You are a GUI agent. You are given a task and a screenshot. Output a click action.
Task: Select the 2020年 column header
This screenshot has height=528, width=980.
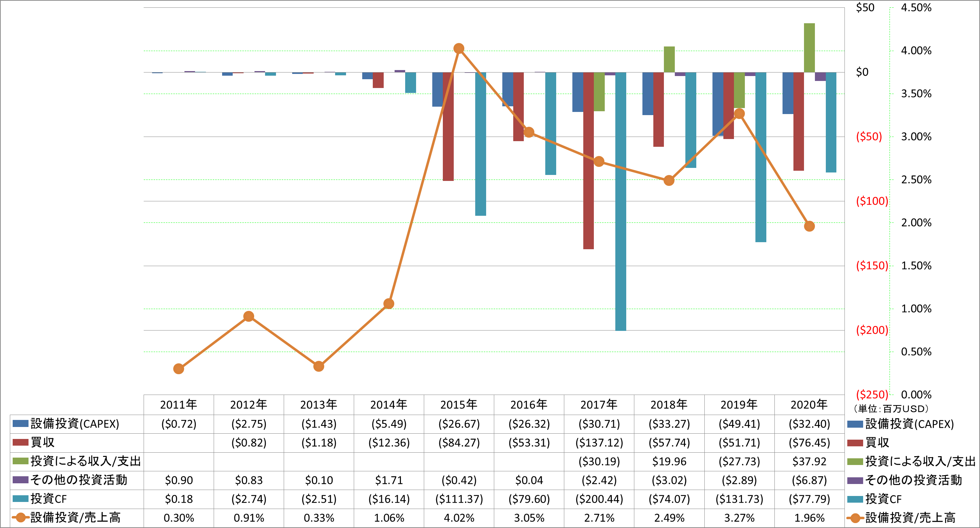pos(809,404)
